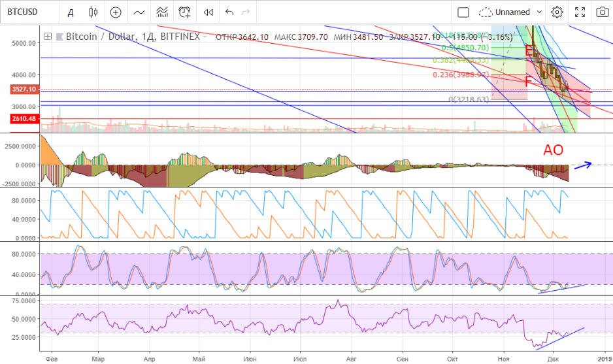Redo the last chart action

click(x=246, y=12)
